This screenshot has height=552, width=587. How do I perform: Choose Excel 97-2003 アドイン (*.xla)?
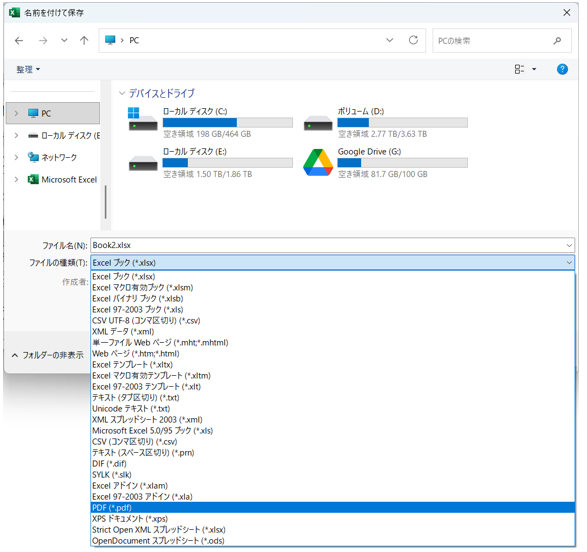[333, 497]
